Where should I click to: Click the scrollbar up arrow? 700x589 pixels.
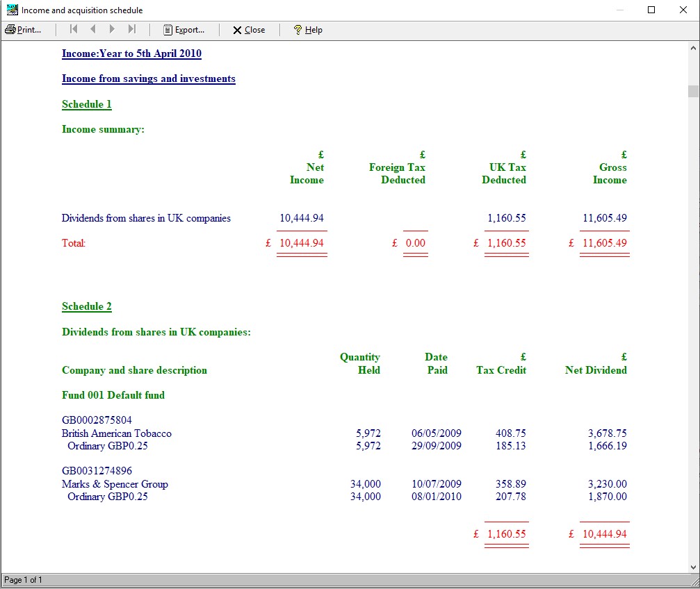[693, 48]
